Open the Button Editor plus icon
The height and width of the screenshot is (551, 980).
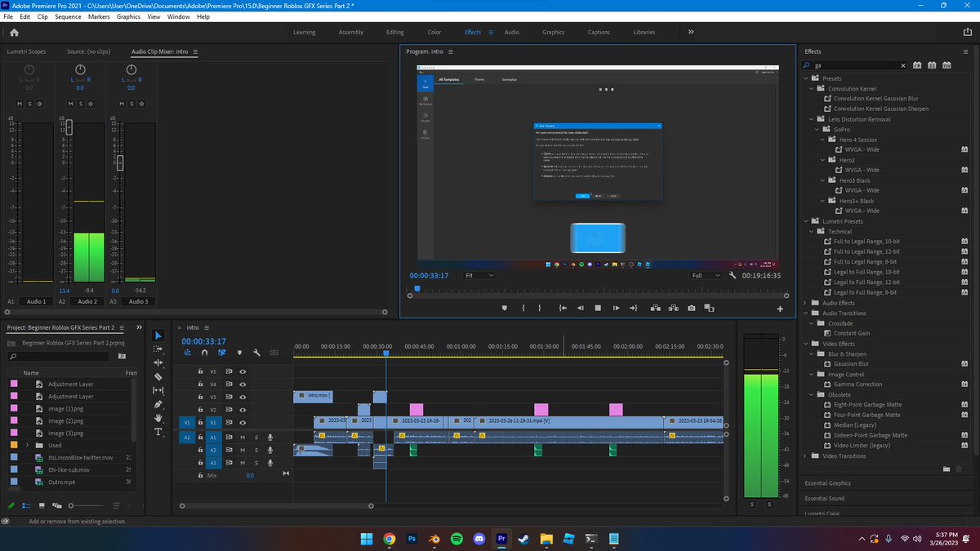(x=780, y=309)
